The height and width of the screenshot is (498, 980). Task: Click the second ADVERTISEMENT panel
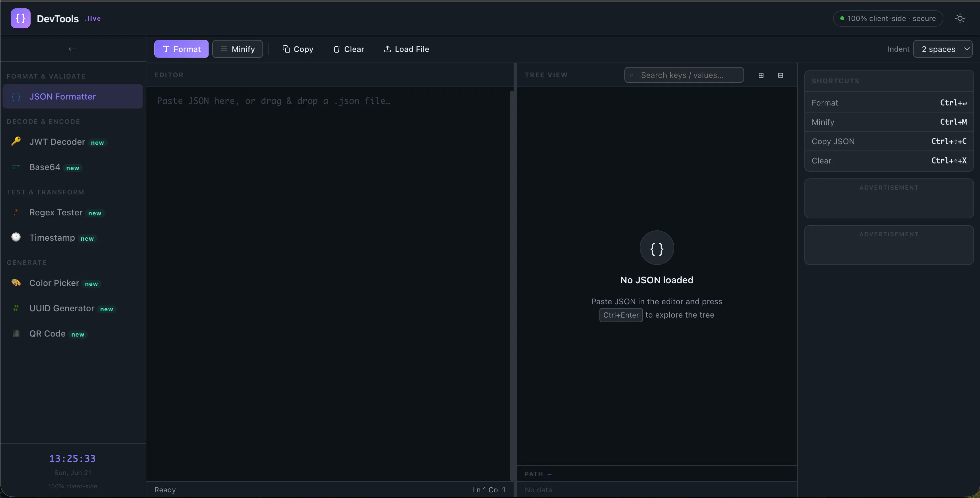click(x=889, y=245)
